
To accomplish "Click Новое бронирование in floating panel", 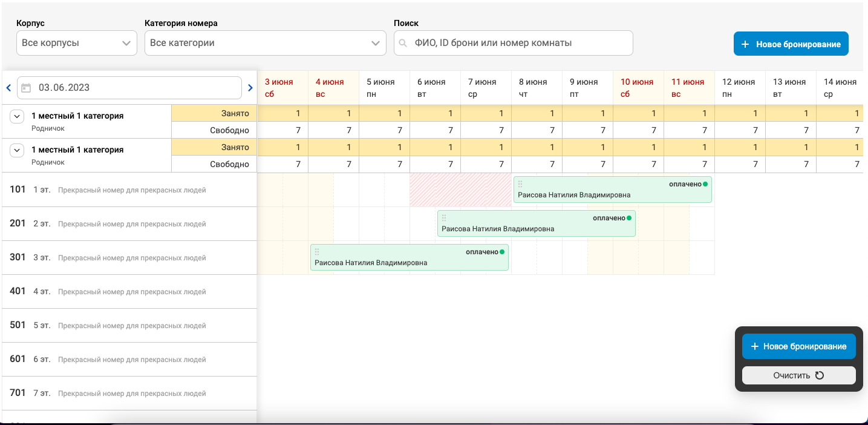I will 799,346.
